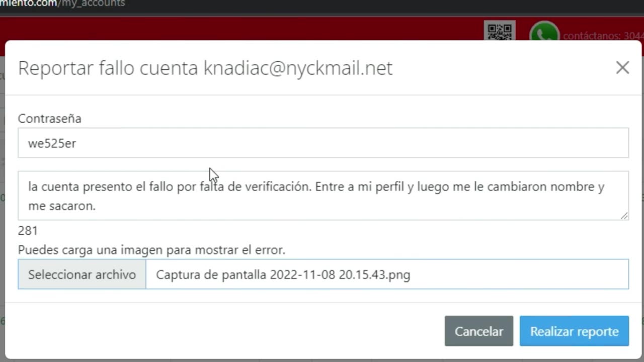644x362 pixels.
Task: Click the WhatsApp phone icon in header
Action: (544, 32)
